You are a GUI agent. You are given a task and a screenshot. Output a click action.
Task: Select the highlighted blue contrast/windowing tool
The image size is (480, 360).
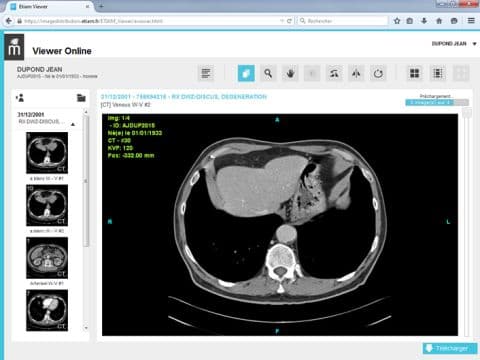(246, 73)
